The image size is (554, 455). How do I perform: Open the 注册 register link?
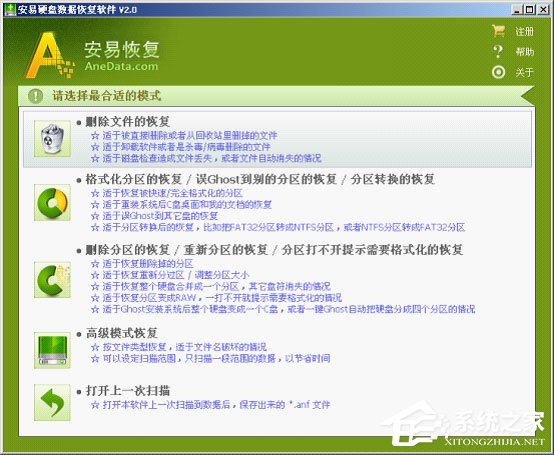(x=524, y=31)
